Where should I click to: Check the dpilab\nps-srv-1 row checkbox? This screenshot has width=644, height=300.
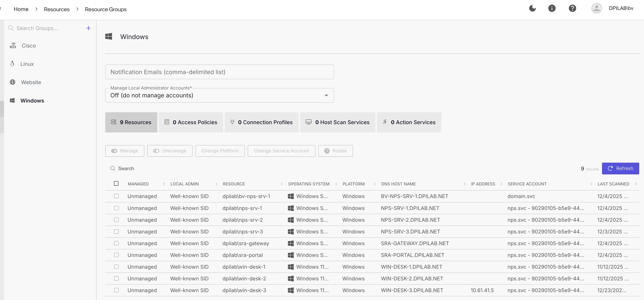116,208
